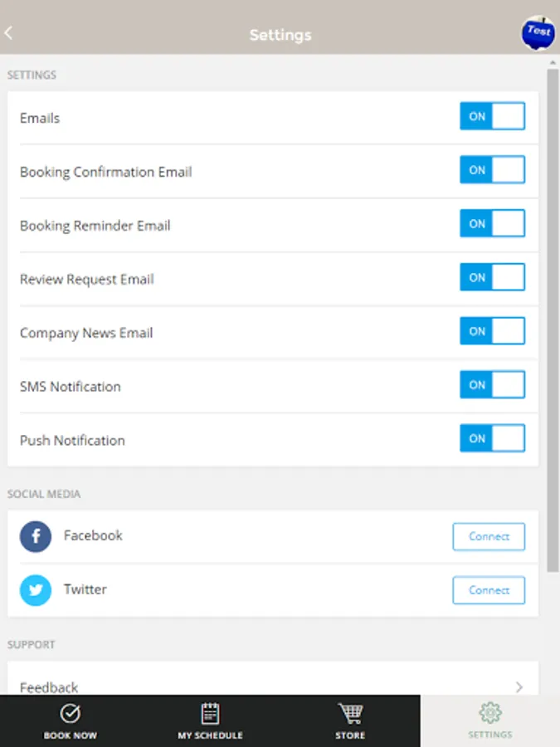Click the Twitter bird icon
Image resolution: width=560 pixels, height=747 pixels.
point(36,590)
